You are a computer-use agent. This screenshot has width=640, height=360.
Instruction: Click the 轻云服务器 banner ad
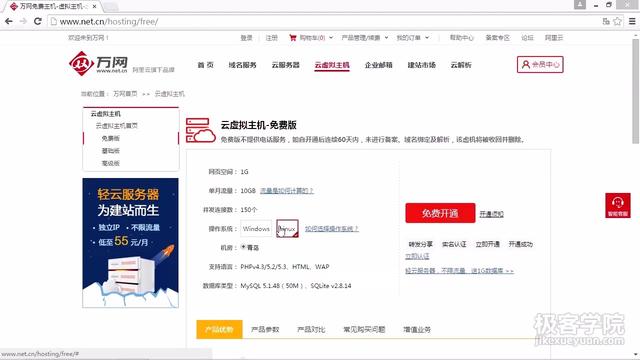click(x=130, y=242)
